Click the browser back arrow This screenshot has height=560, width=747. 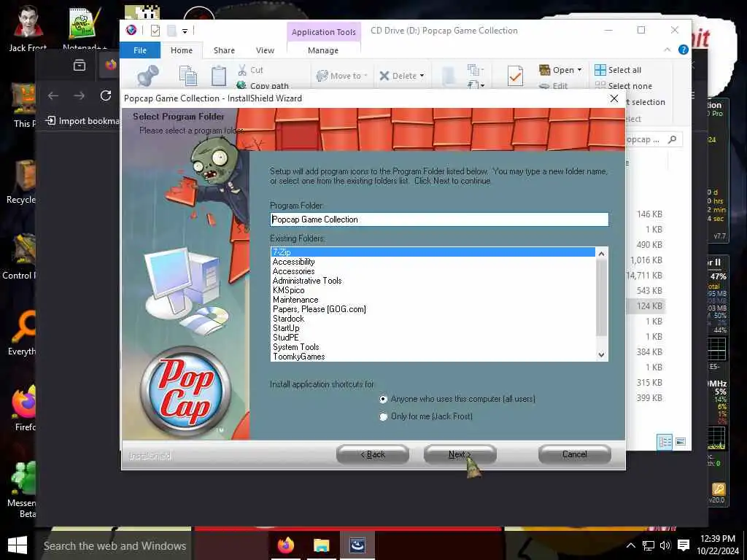tap(53, 96)
